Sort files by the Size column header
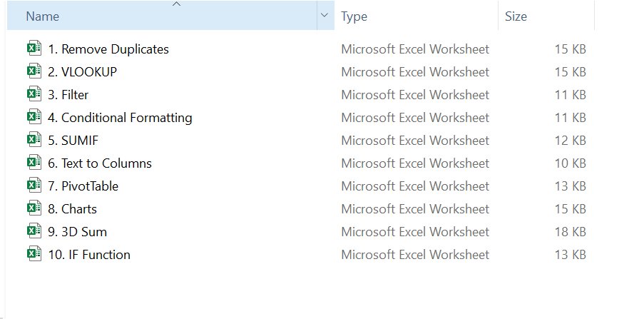The height and width of the screenshot is (319, 644). (x=546, y=16)
